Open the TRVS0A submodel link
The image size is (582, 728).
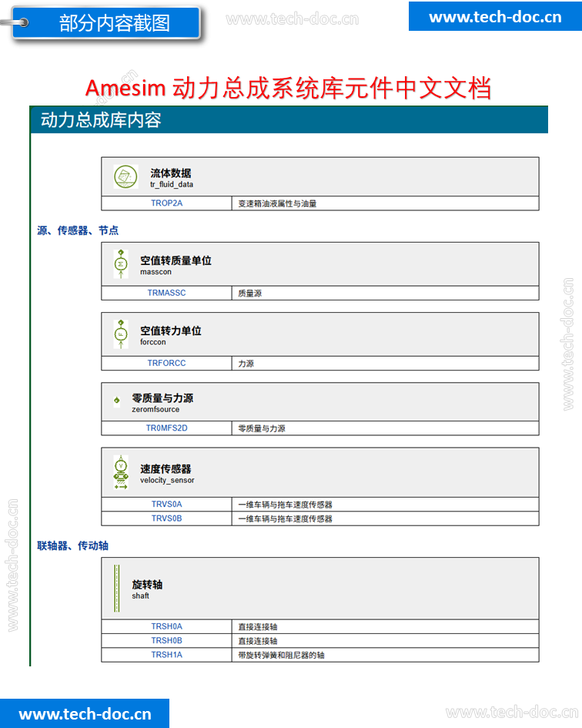click(x=166, y=505)
